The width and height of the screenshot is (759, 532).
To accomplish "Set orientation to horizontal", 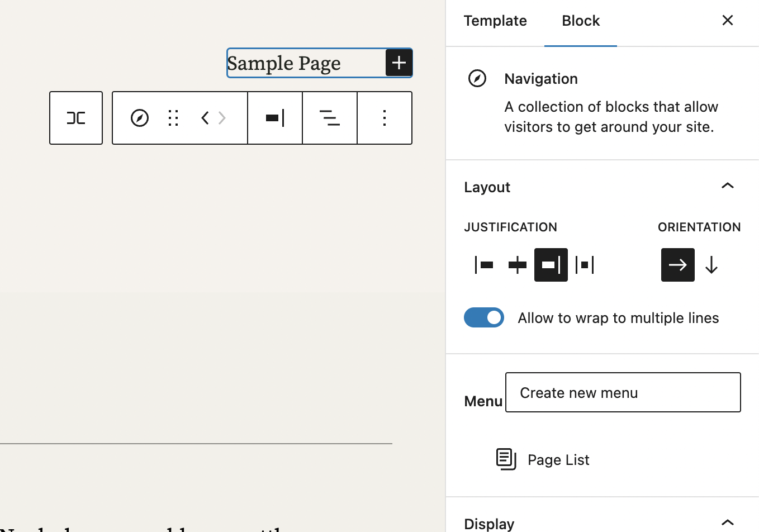I will coord(678,265).
